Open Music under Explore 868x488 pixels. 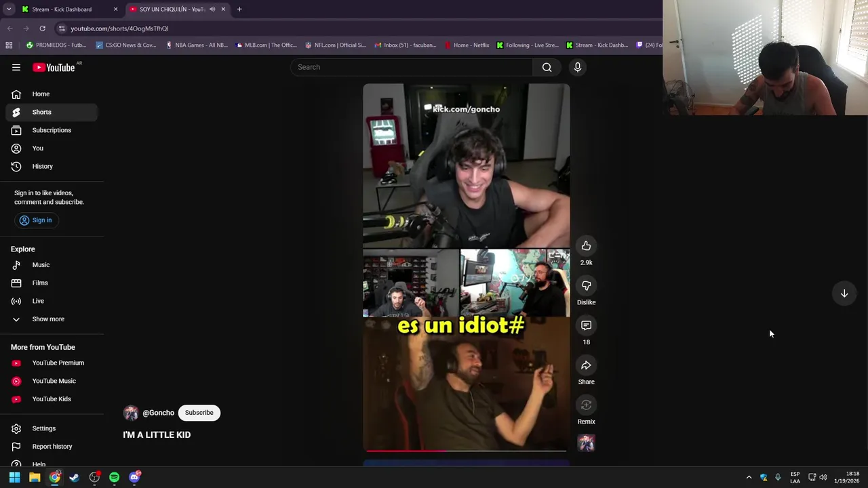52,265
